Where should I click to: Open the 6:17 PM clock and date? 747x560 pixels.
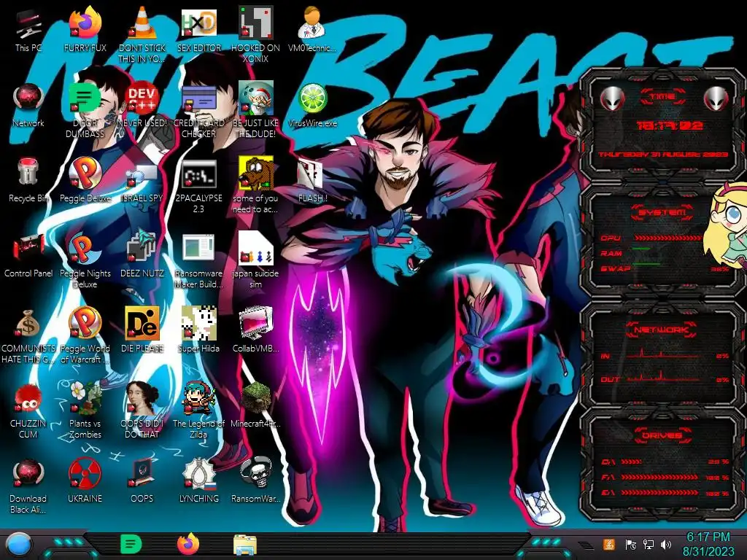tap(708, 544)
